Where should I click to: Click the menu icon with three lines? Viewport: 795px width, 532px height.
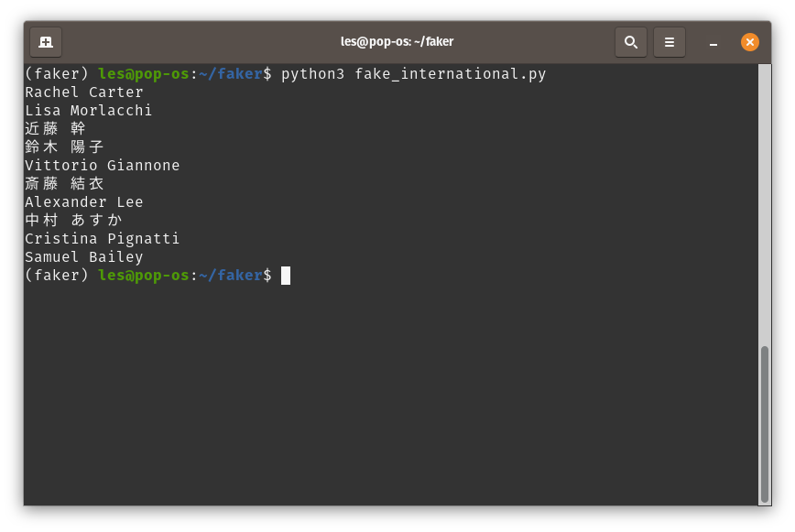tap(670, 41)
